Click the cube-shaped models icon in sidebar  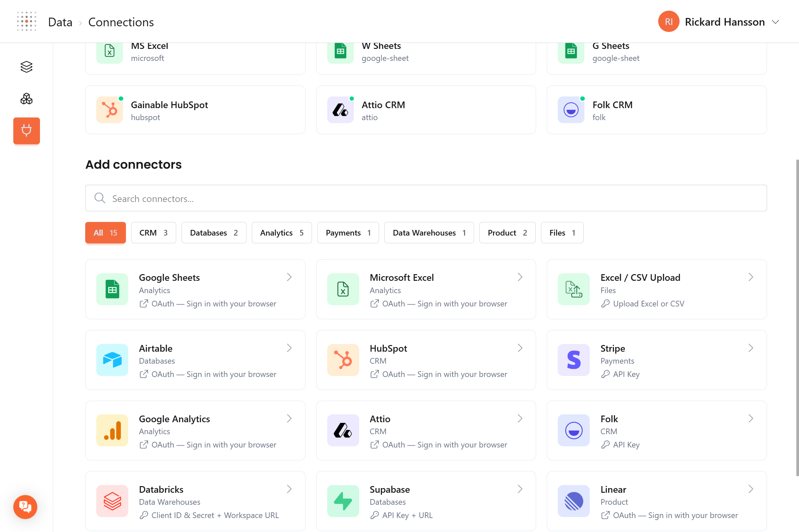click(26, 99)
